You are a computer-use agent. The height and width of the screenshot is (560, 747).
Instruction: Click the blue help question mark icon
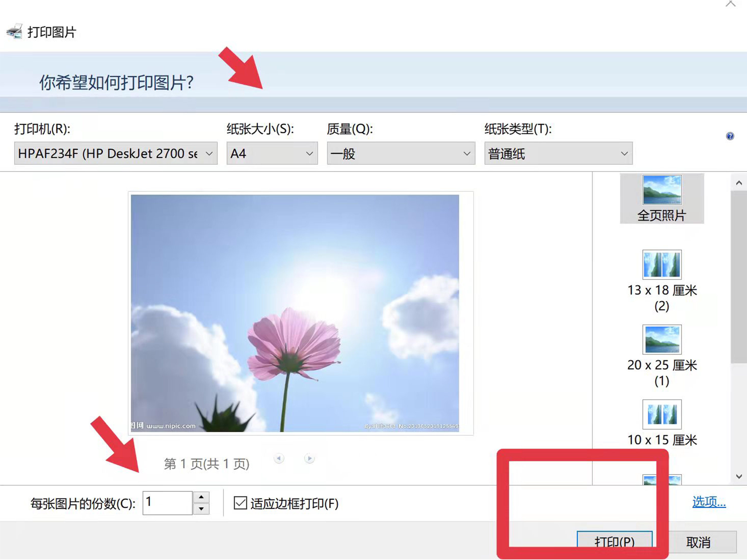730,136
